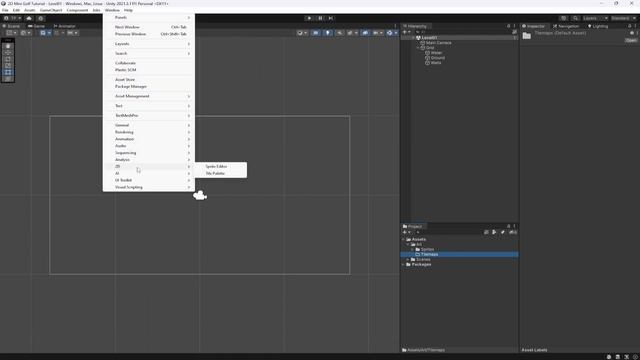Switch to the Navigation tab
Viewport: 640px width, 360px height.
(566, 26)
